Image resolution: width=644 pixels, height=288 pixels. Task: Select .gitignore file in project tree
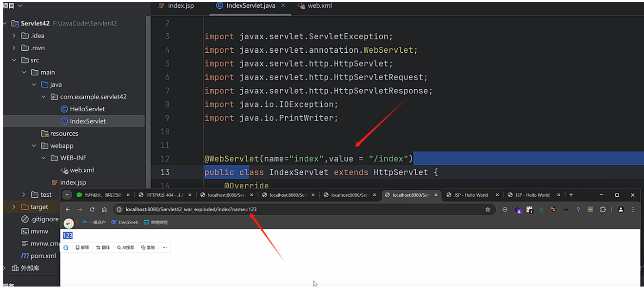[x=40, y=219]
